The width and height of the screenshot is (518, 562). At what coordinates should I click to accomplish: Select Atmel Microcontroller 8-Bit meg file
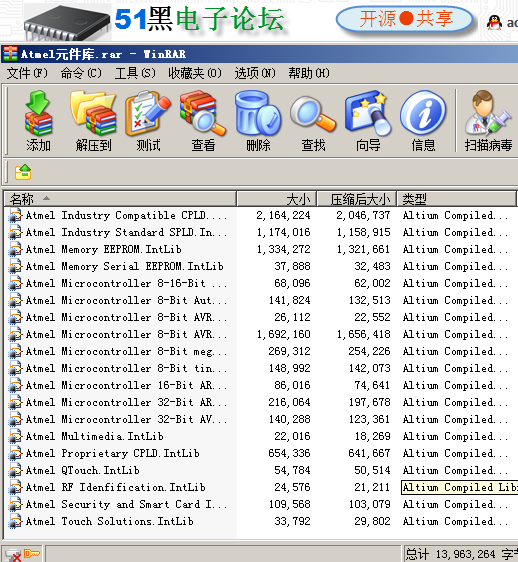point(127,352)
